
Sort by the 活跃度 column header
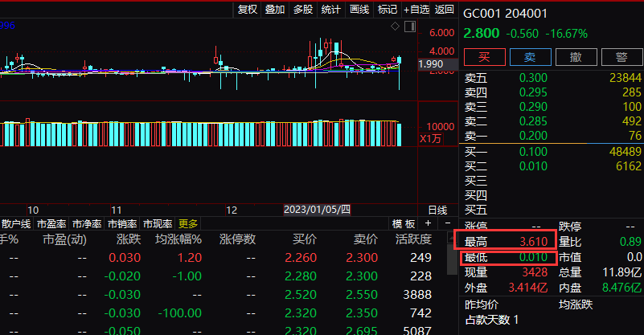tap(414, 239)
